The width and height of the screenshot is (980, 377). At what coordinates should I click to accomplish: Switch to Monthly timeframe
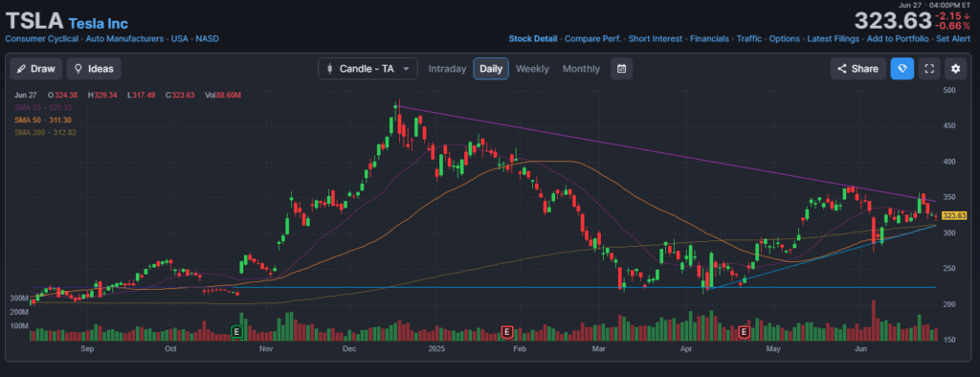[581, 69]
